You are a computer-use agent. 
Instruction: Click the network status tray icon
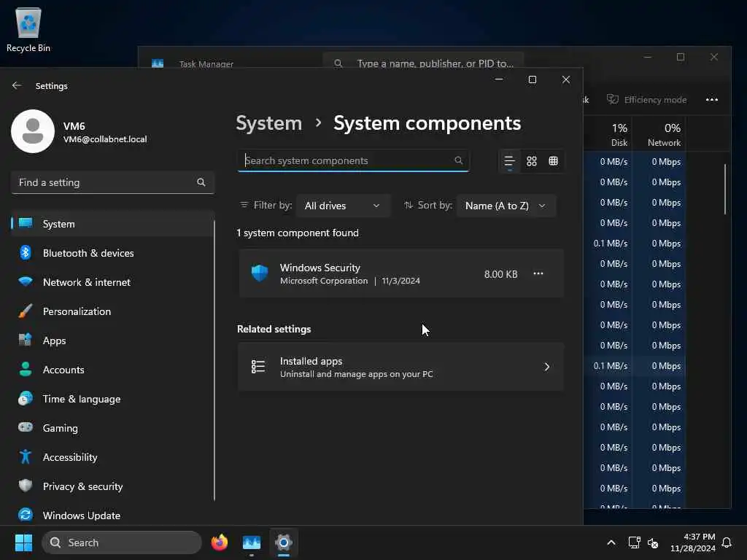click(634, 542)
